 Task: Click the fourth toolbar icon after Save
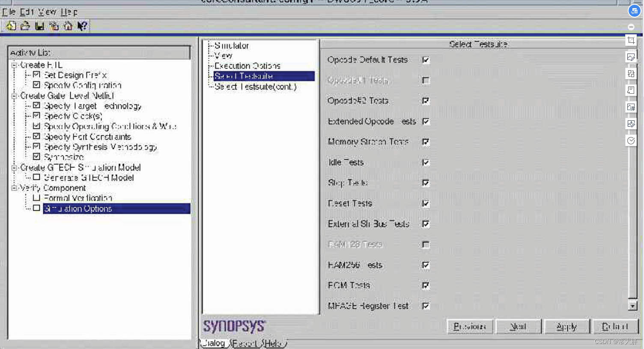[x=53, y=26]
